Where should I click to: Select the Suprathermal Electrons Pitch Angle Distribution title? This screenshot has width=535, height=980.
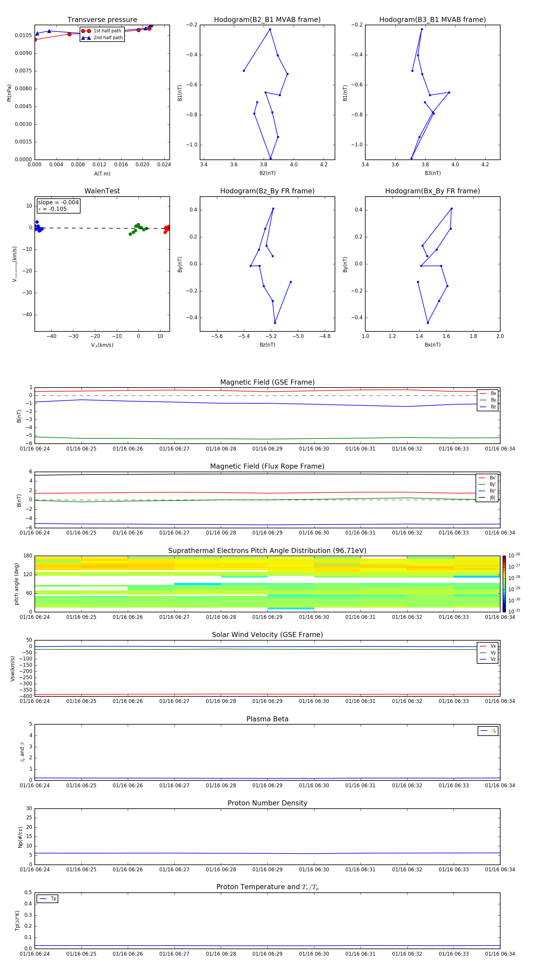click(x=267, y=551)
